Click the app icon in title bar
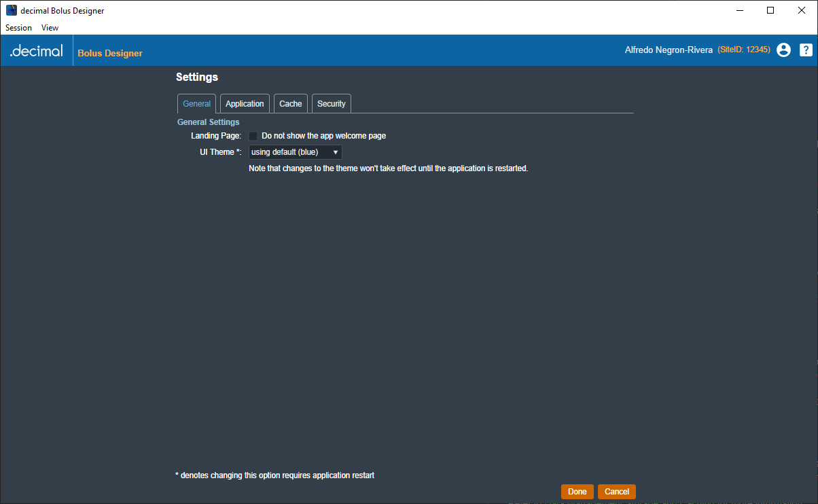818x504 pixels. click(x=11, y=10)
